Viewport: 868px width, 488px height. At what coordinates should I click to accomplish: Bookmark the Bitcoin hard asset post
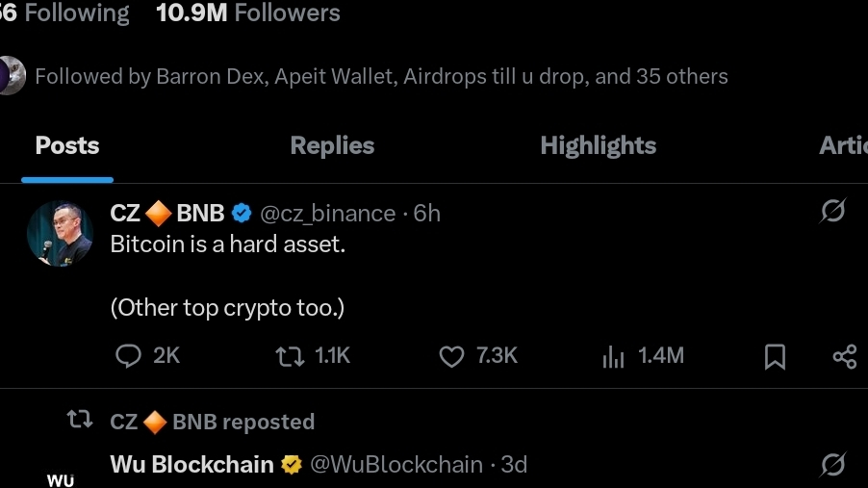point(775,356)
